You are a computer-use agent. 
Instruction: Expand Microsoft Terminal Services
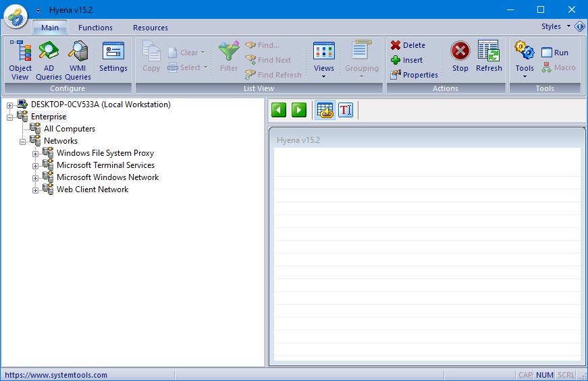[x=35, y=166]
